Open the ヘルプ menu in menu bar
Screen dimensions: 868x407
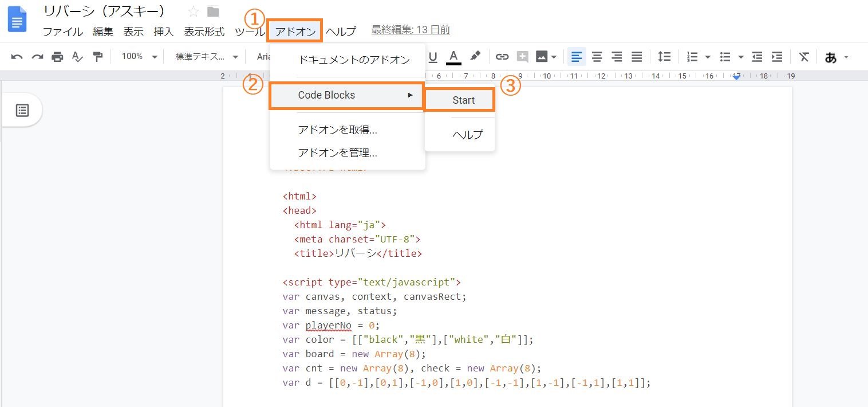(341, 32)
